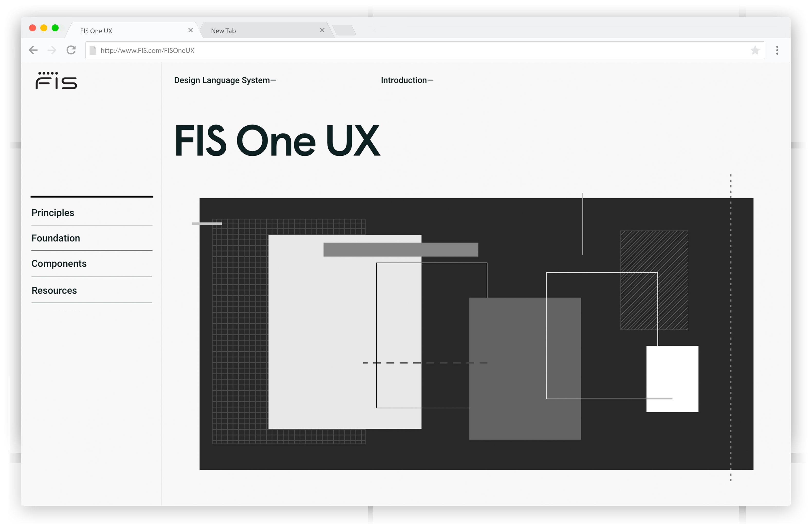Click the Design Language System heading
Viewport: 812px width, 524px height.
point(225,80)
